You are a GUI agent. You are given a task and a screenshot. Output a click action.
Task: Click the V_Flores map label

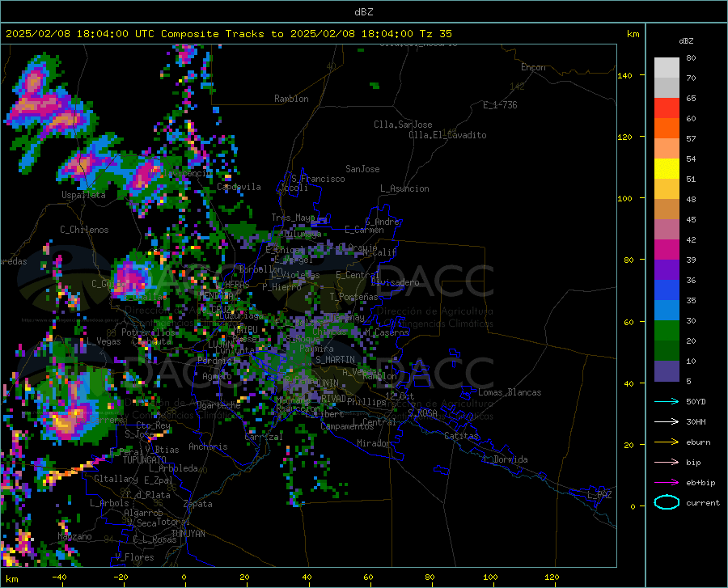[134, 557]
